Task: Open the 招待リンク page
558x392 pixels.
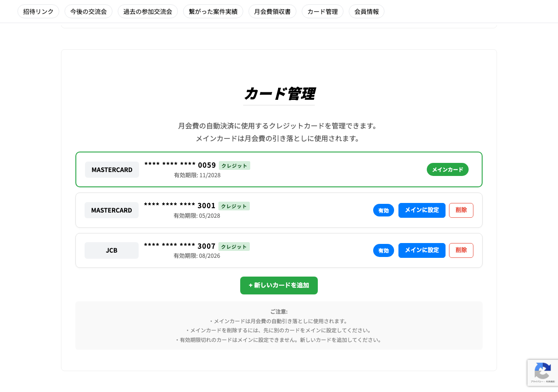Action: point(38,11)
